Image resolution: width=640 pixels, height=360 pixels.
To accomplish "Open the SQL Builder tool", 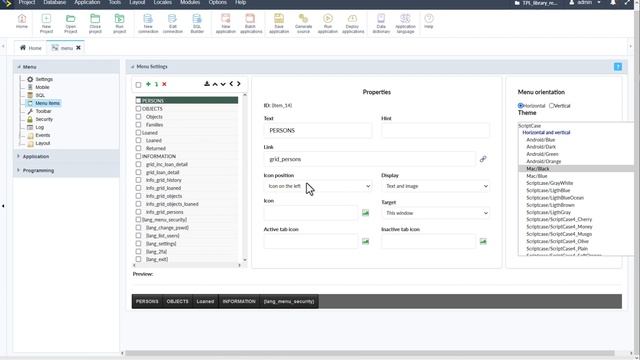I will click(x=197, y=24).
